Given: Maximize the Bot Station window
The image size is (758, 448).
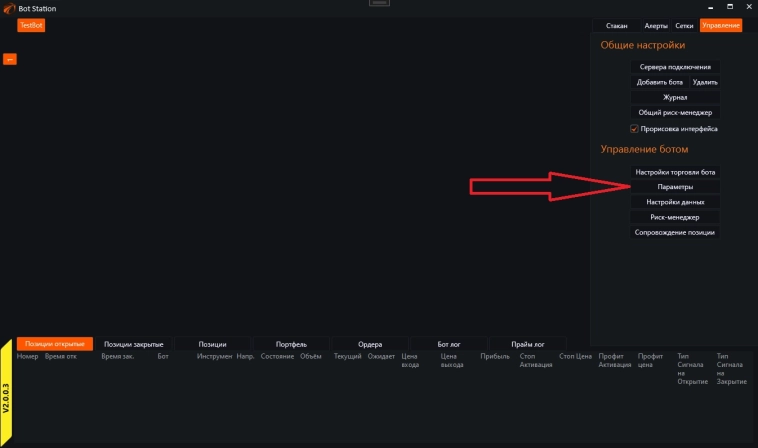Looking at the screenshot, I should tap(730, 7).
